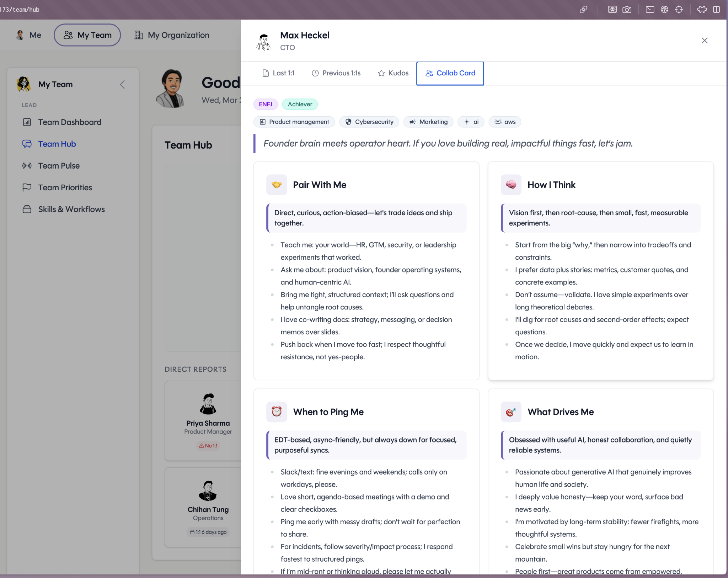Click the terminal console icon
Screen dimensions: 728x578
coord(650,10)
